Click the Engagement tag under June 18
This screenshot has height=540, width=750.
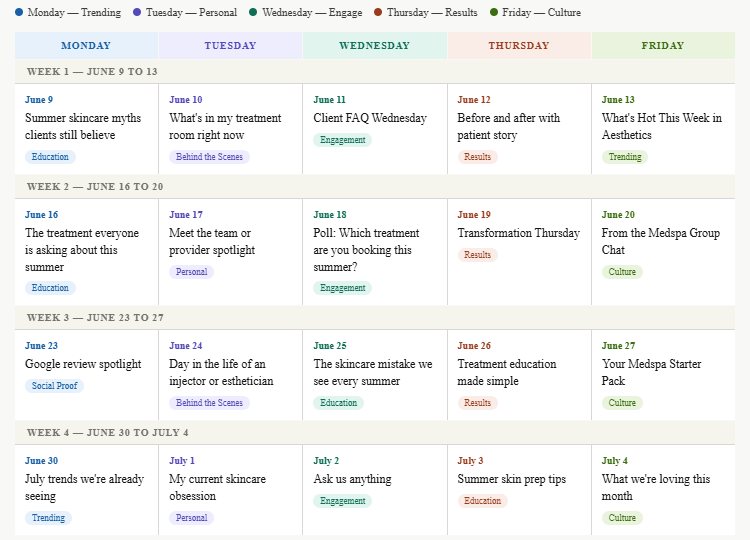[x=342, y=288]
